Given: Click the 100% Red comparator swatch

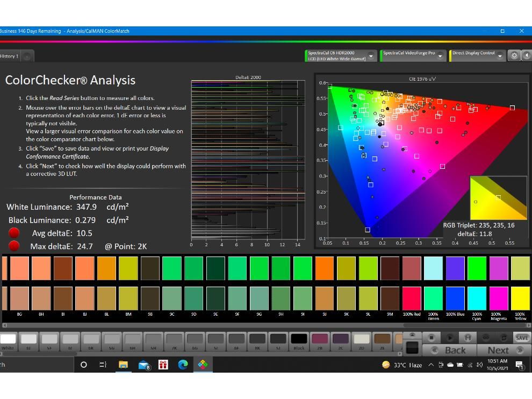Looking at the screenshot, I should click(x=411, y=298).
